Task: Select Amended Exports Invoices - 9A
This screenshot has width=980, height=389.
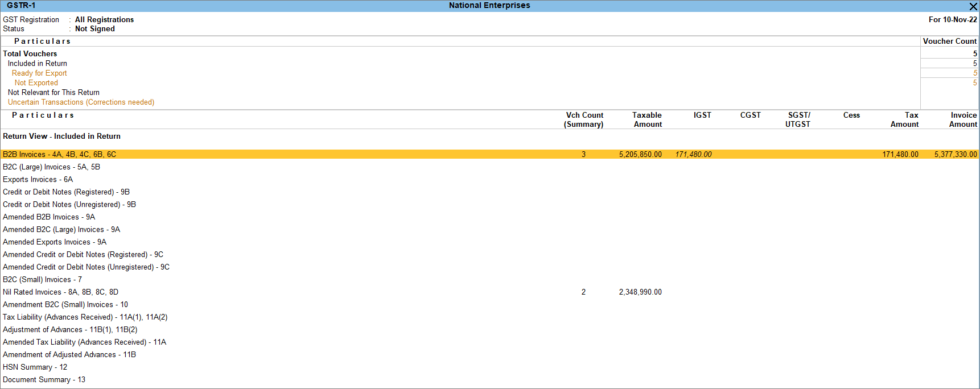Action: 55,242
